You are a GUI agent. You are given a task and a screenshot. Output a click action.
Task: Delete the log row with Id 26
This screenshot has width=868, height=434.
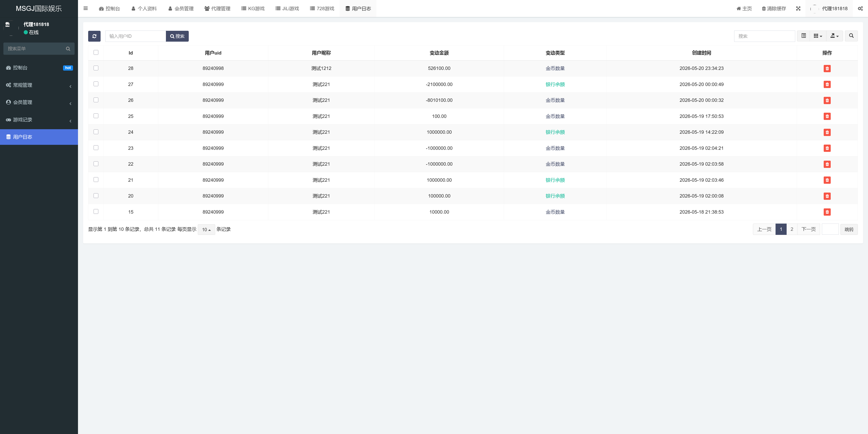pyautogui.click(x=827, y=100)
